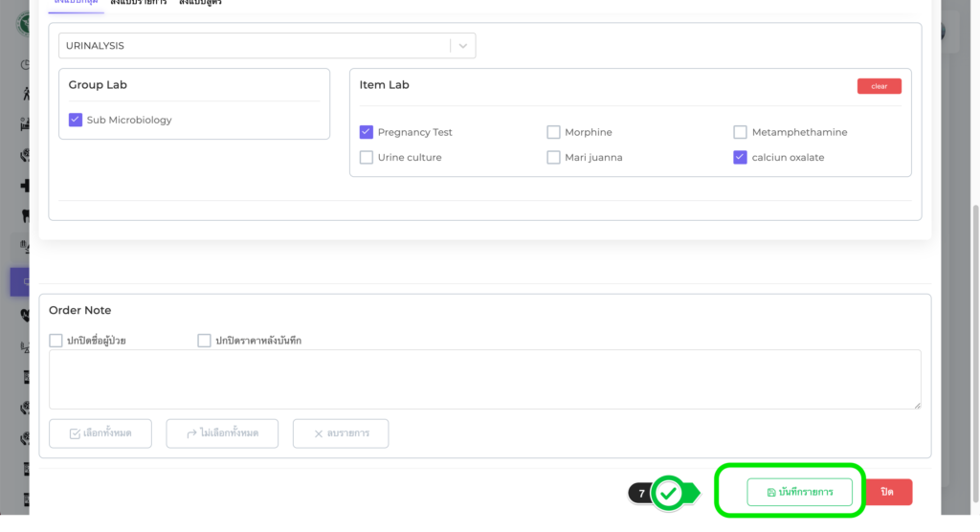Tick the Morphine lab item
The height and width of the screenshot is (532, 980).
pos(553,132)
